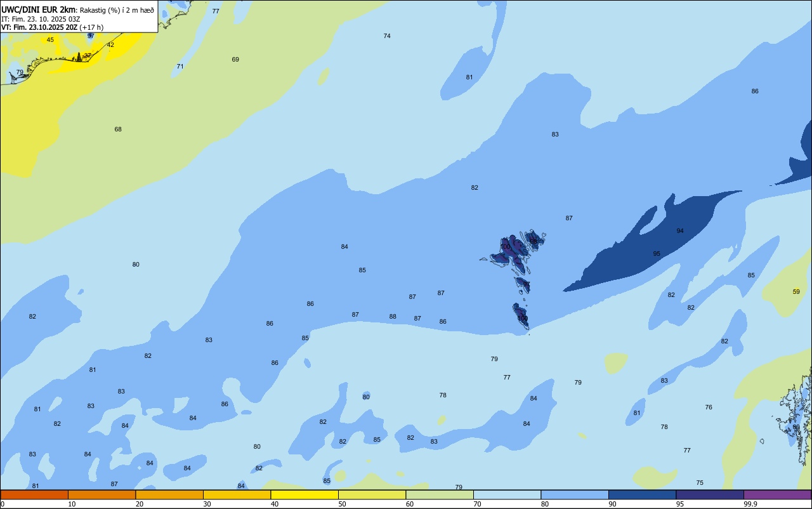Pick the purple legend swatch above 99.9
The height and width of the screenshot is (509, 812).
777,494
